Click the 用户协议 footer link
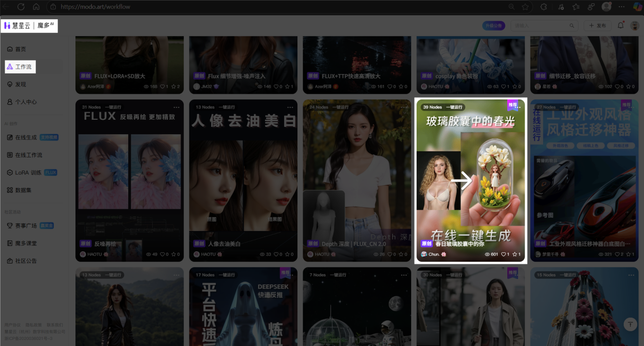This screenshot has width=644, height=346. tap(13, 325)
